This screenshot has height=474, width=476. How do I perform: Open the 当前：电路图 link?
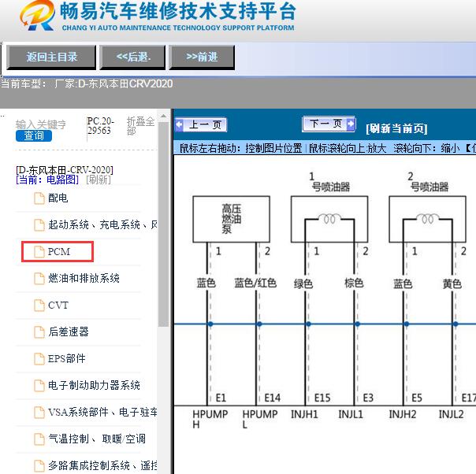pyautogui.click(x=47, y=180)
